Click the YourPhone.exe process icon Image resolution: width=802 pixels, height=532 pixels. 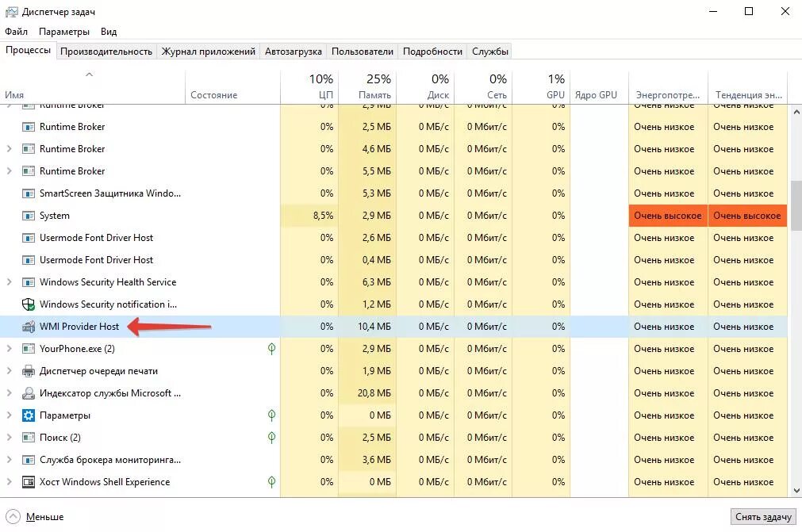[29, 349]
